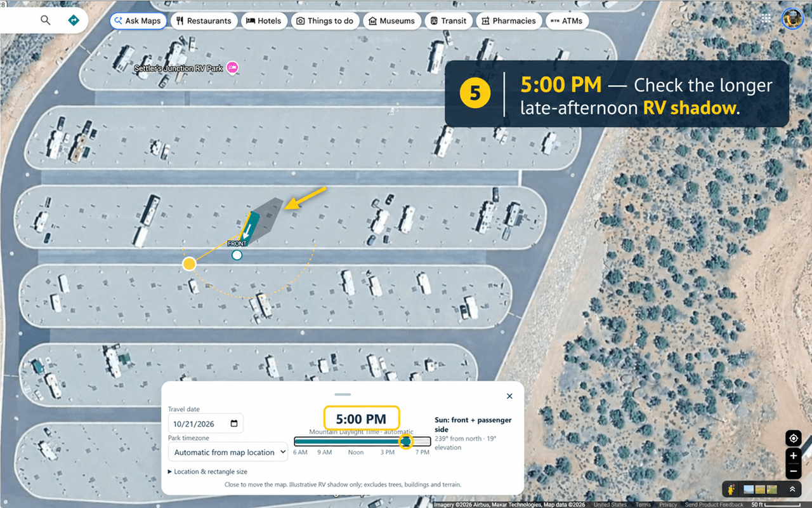Click the panel drag handle bar
The image size is (812, 508).
click(343, 394)
